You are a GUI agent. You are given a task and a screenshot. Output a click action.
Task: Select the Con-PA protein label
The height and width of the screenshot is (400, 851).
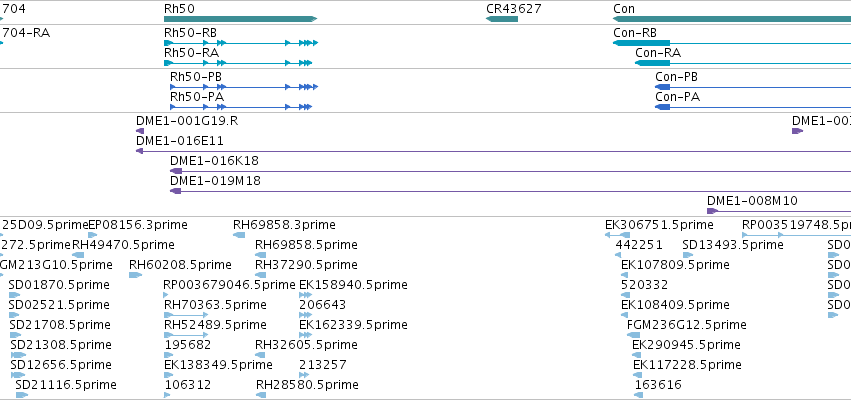(x=677, y=97)
